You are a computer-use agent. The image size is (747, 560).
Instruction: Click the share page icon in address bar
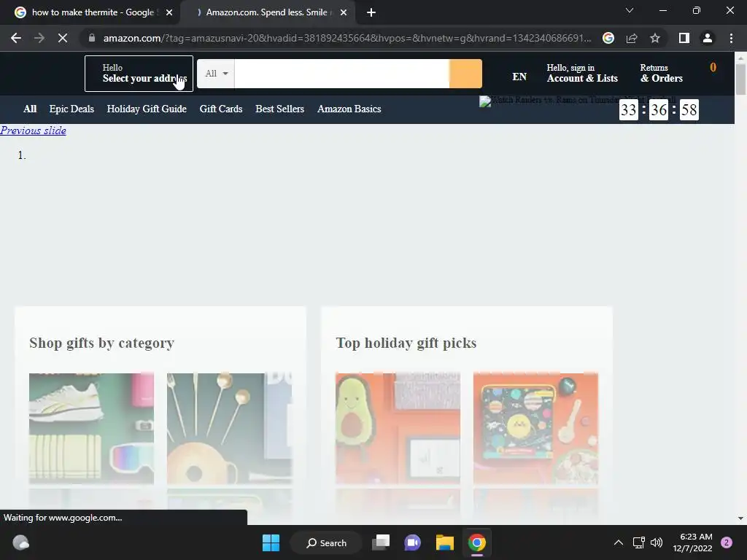pyautogui.click(x=632, y=38)
